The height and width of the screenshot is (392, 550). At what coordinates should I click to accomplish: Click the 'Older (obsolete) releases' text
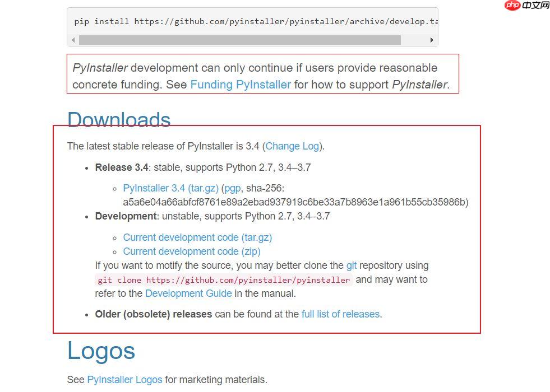[x=154, y=314]
